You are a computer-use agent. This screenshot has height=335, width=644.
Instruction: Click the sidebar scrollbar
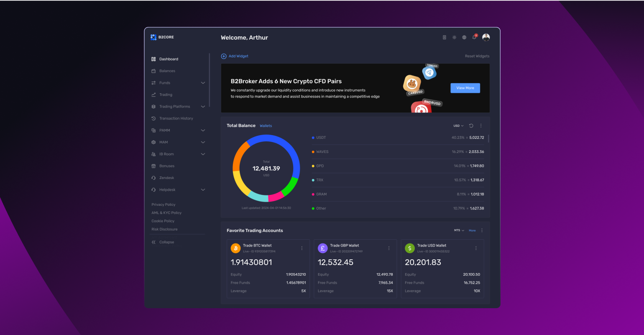(210, 80)
